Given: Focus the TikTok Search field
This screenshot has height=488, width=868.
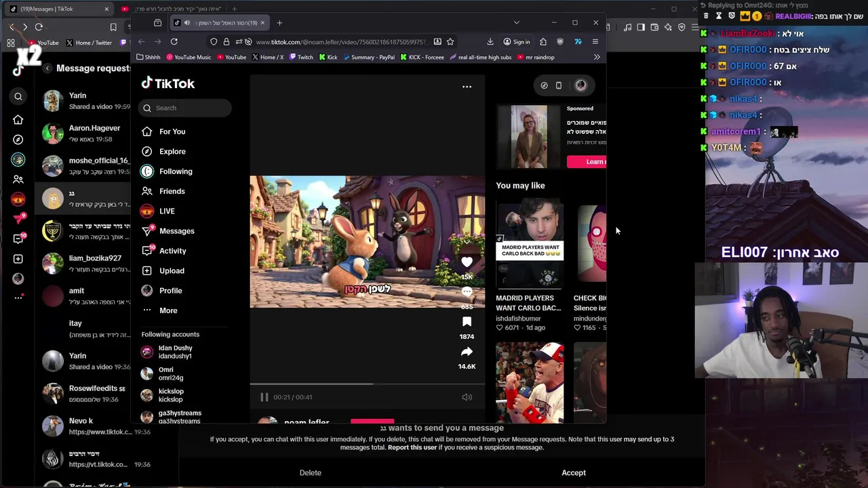Looking at the screenshot, I should [185, 108].
